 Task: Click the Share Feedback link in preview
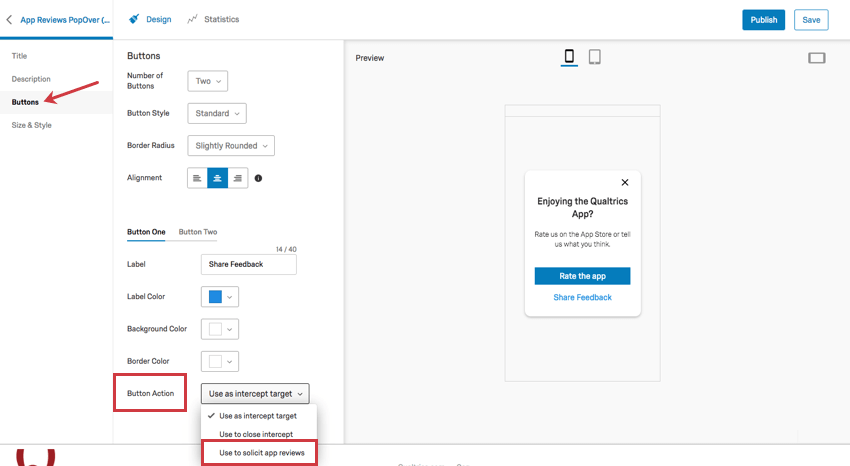[x=582, y=297]
